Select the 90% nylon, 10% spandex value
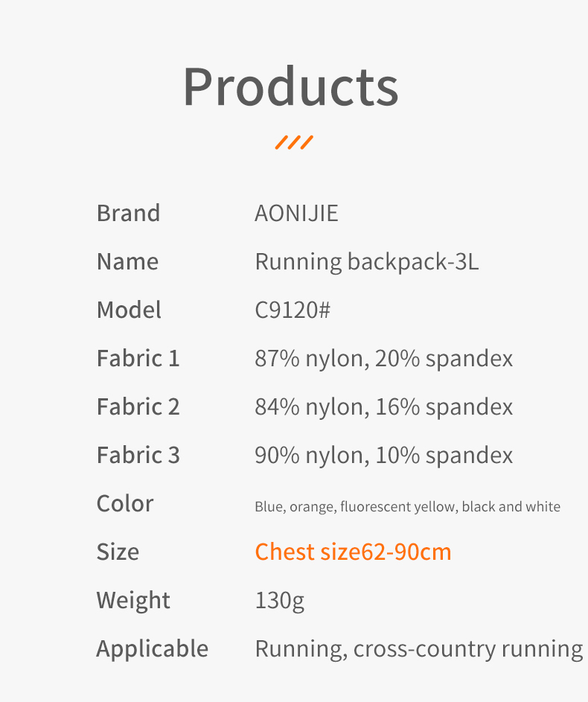Screen dimensions: 588x702 pos(383,456)
